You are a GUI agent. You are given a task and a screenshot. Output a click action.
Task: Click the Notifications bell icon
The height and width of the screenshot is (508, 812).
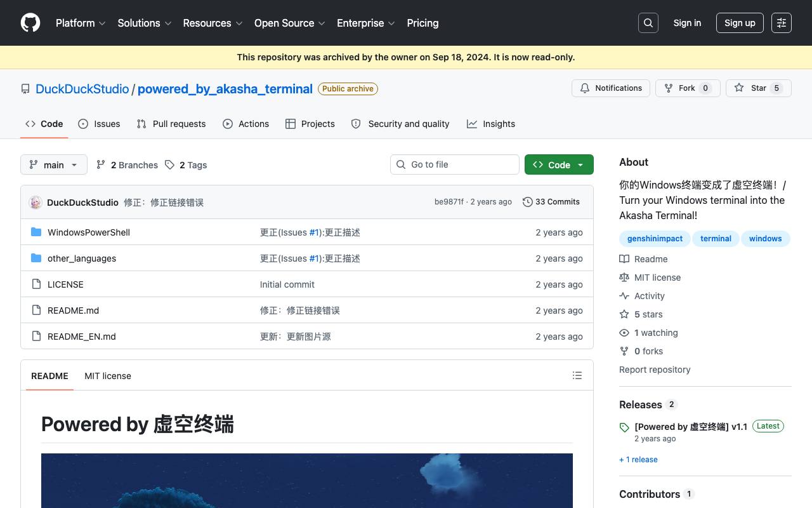click(x=585, y=88)
